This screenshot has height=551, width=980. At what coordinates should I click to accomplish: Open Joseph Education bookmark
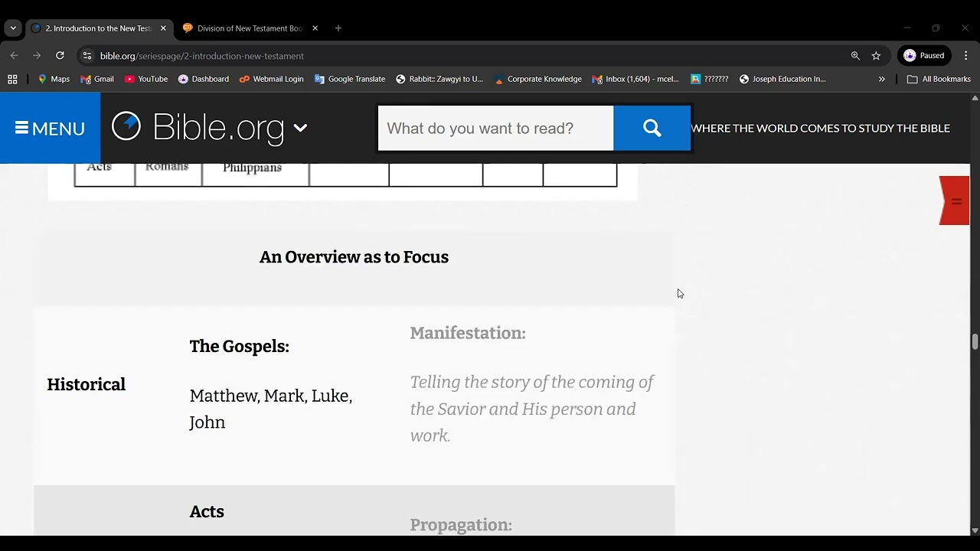(x=782, y=79)
